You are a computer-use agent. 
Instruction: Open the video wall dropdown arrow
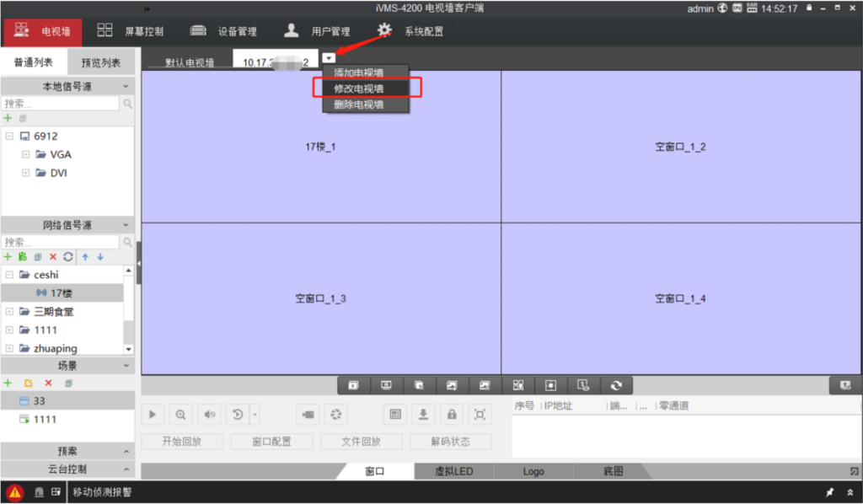tap(329, 57)
